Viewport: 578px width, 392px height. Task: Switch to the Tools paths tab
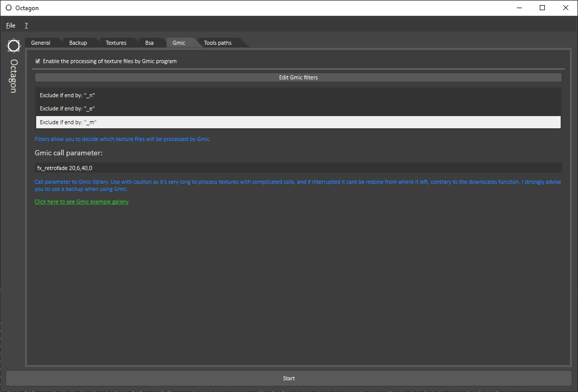(218, 43)
